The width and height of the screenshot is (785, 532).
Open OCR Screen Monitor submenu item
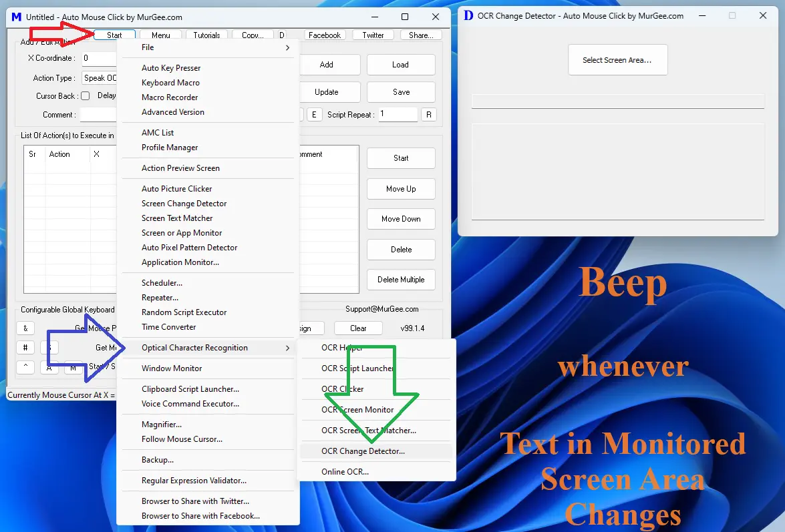376,409
